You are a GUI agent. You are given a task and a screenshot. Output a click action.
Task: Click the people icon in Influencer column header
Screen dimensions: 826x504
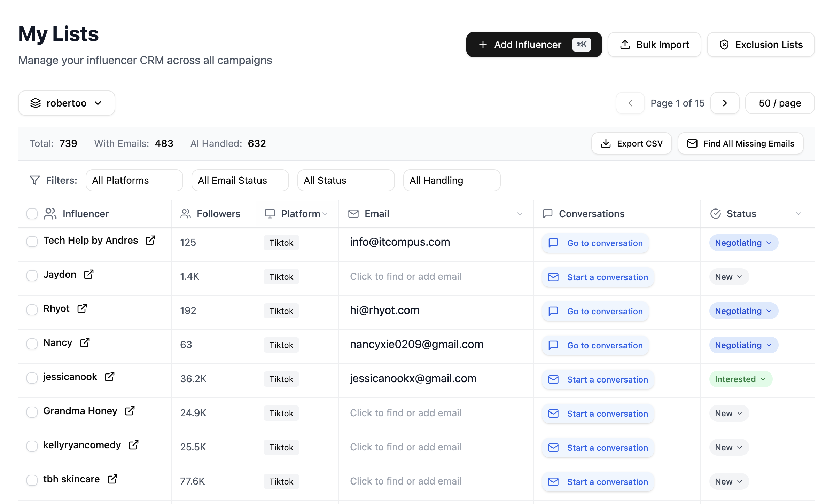(49, 213)
